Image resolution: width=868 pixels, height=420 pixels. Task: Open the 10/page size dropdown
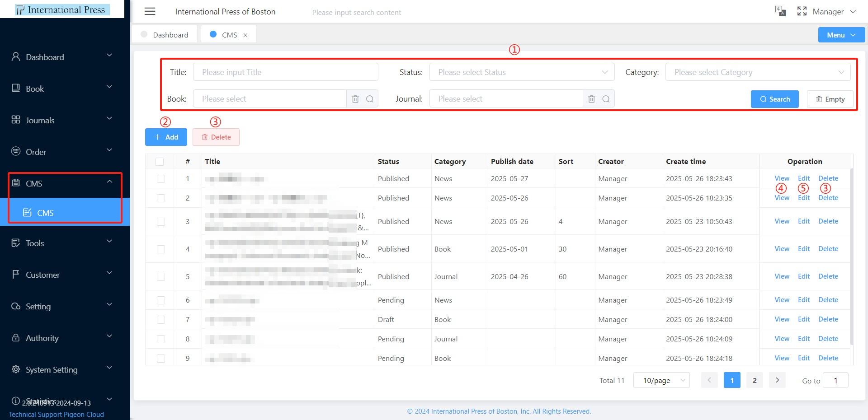click(662, 380)
